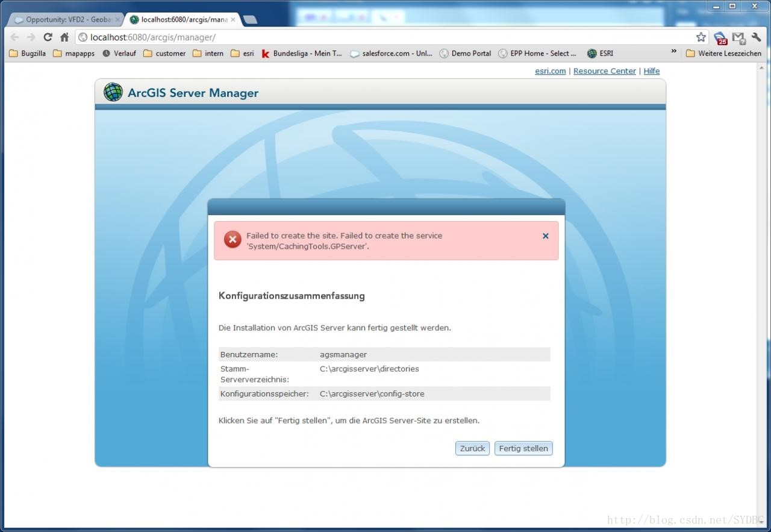Screen dimensions: 771x532
Task: Select the agsmanager username value
Action: click(343, 354)
